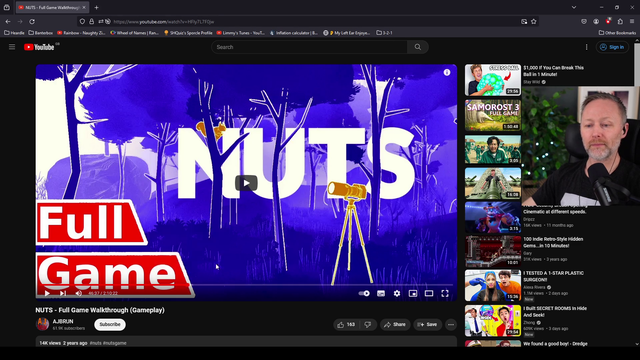Click the red extension icon with badge
Screen dimensions: 640x360
coord(608,21)
